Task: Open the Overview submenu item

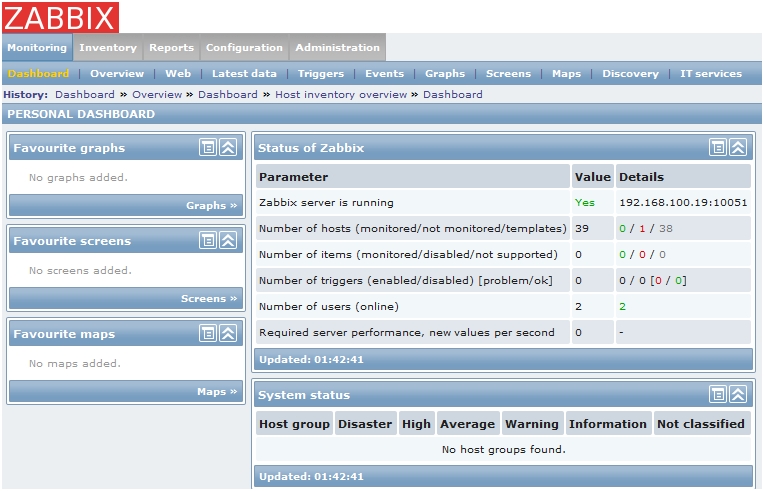Action: point(117,74)
